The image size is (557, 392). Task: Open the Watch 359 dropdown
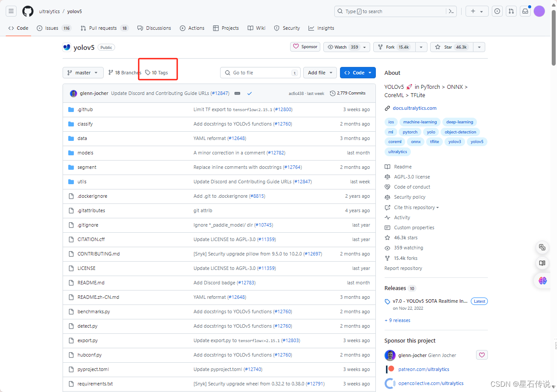click(x=347, y=47)
